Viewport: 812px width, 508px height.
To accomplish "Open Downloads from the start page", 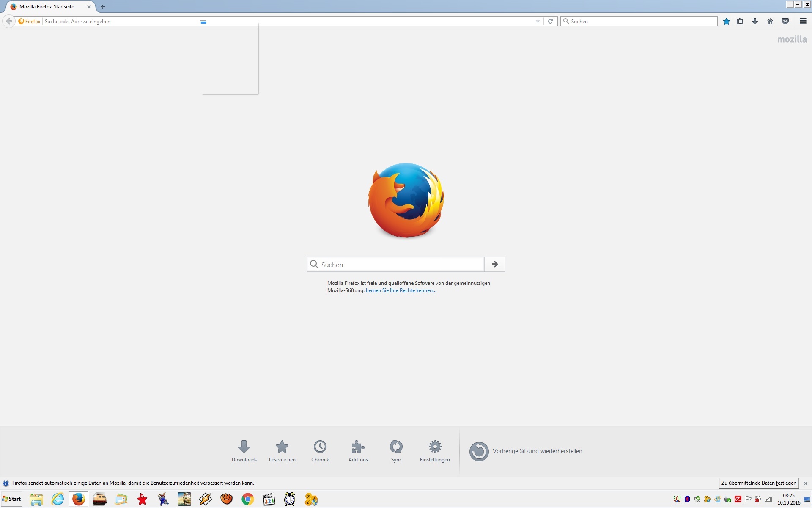I will [x=244, y=451].
